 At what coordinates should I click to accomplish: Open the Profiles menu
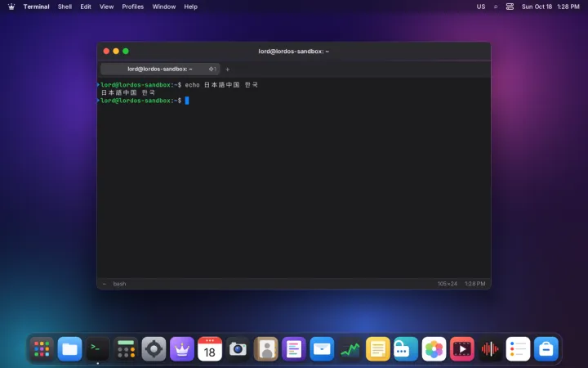[x=133, y=7]
